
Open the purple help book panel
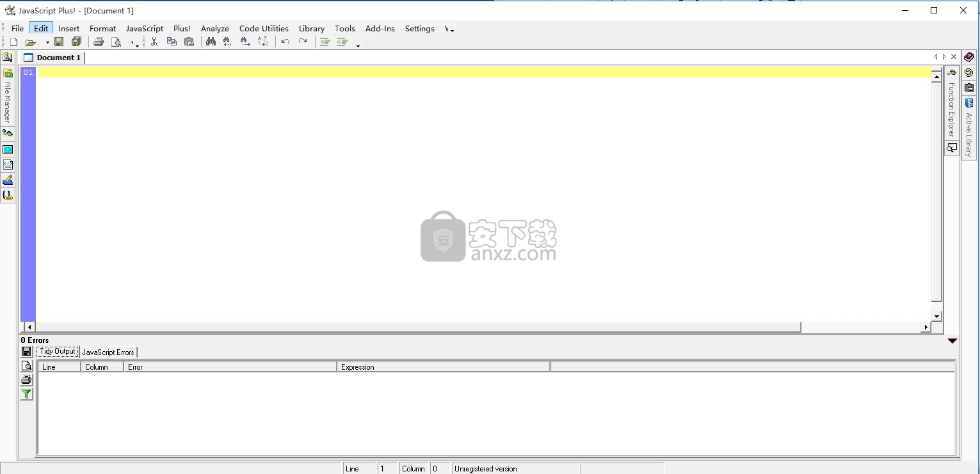point(968,57)
